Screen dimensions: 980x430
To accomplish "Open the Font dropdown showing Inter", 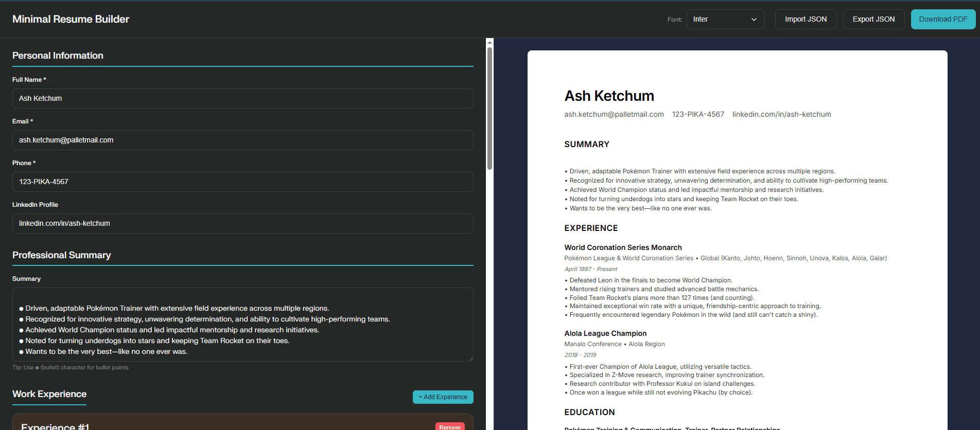I will [x=725, y=19].
